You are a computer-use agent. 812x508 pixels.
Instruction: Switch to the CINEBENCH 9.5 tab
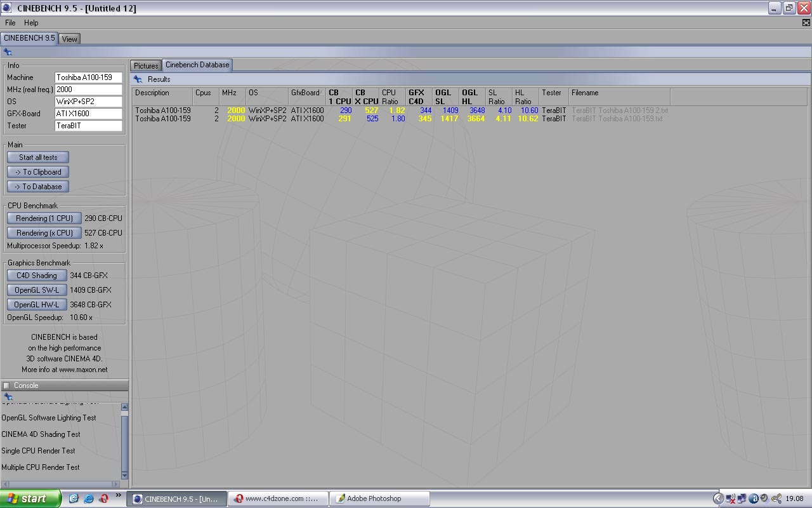pyautogui.click(x=29, y=38)
